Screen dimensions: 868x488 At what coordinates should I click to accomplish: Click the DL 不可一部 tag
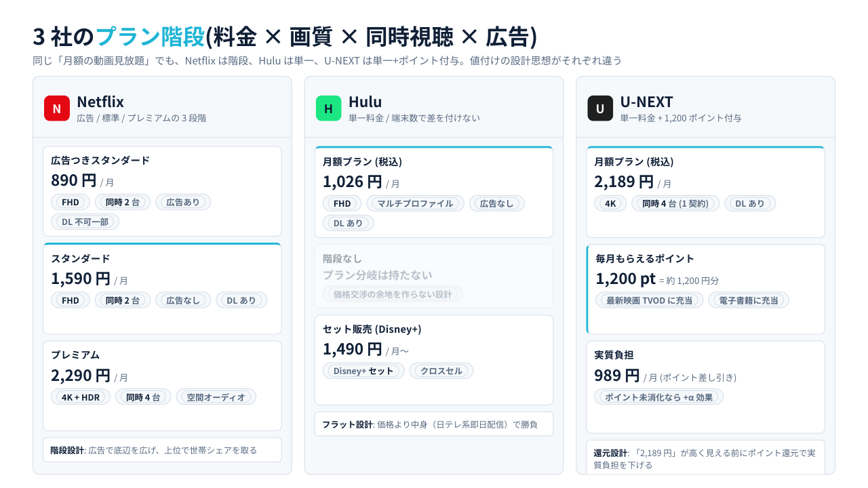click(x=85, y=222)
